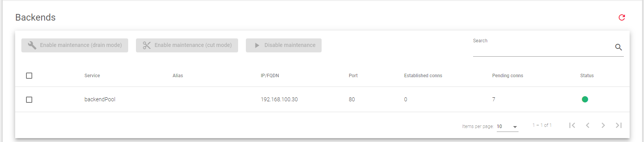Click Enable maintenance (cut mode) button
This screenshot has width=644, height=142.
[x=187, y=45]
